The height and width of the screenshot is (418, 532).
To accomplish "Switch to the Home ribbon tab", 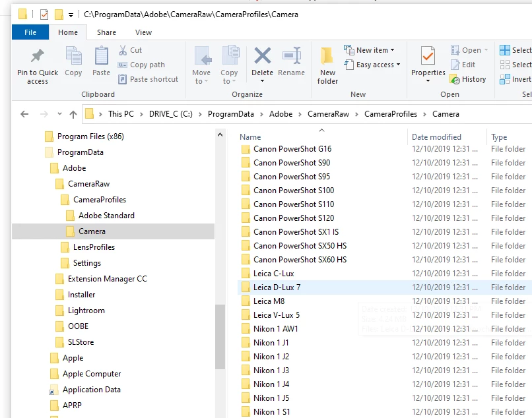I will click(68, 32).
